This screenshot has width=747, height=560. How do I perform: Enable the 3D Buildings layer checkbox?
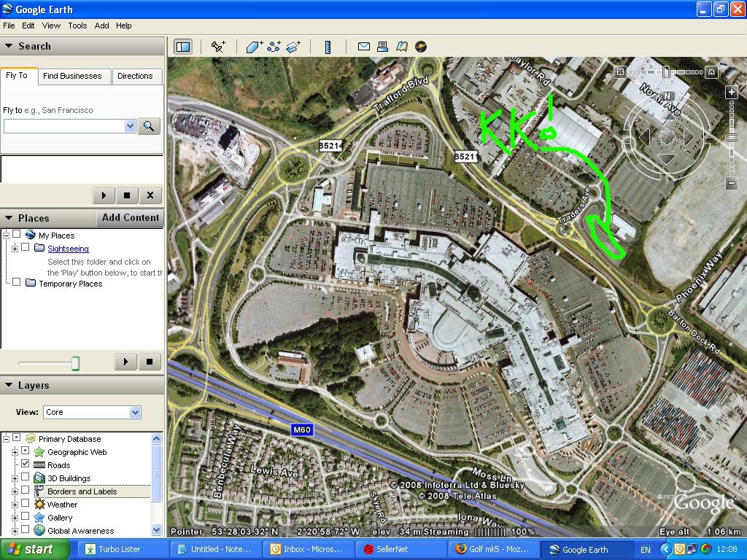coord(26,477)
